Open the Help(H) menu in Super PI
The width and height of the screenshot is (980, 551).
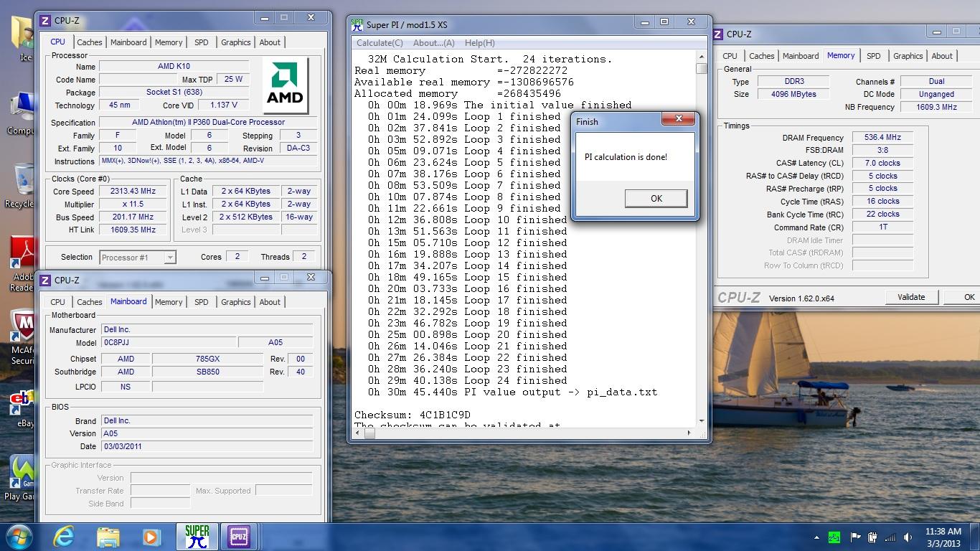[480, 43]
